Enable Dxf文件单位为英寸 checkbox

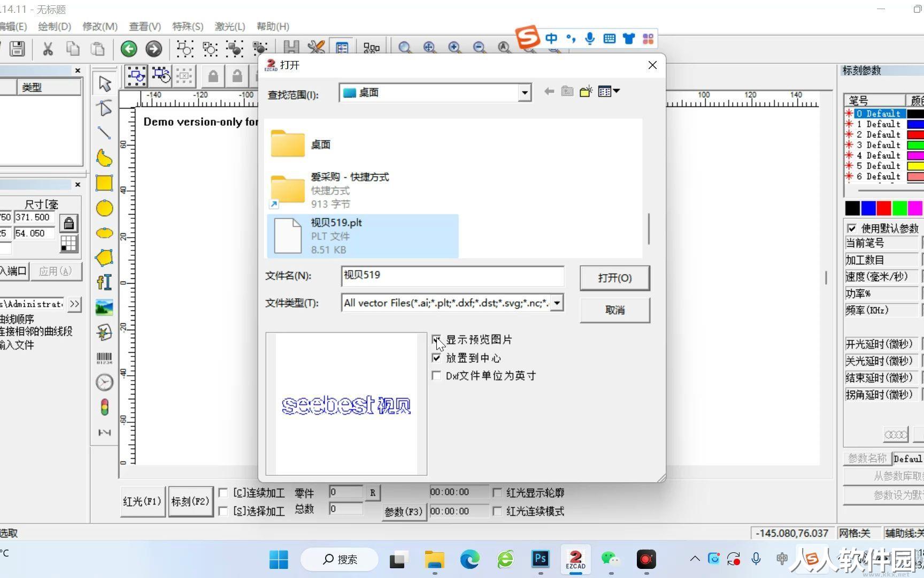pyautogui.click(x=436, y=376)
